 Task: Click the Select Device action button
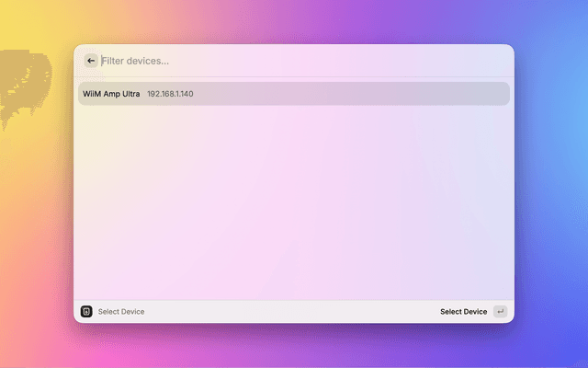[463, 312]
